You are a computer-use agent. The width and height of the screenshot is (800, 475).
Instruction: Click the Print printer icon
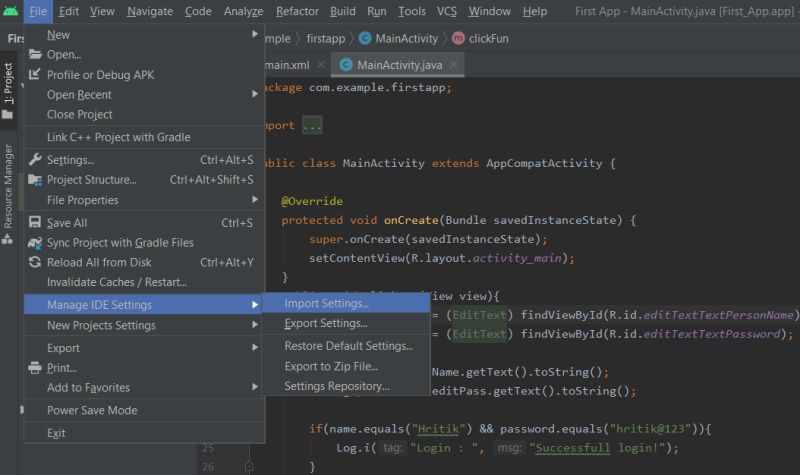[x=35, y=367]
